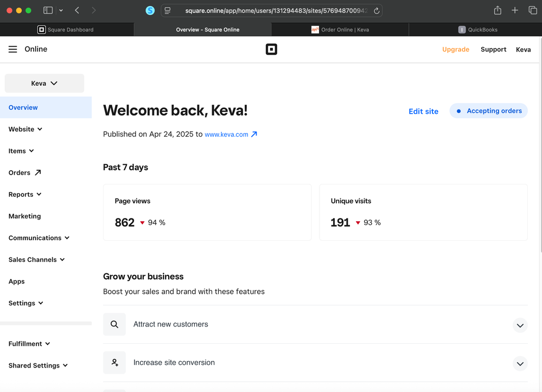This screenshot has width=542, height=392.
Task: Expand the Increase site conversion chevron
Action: pos(520,363)
